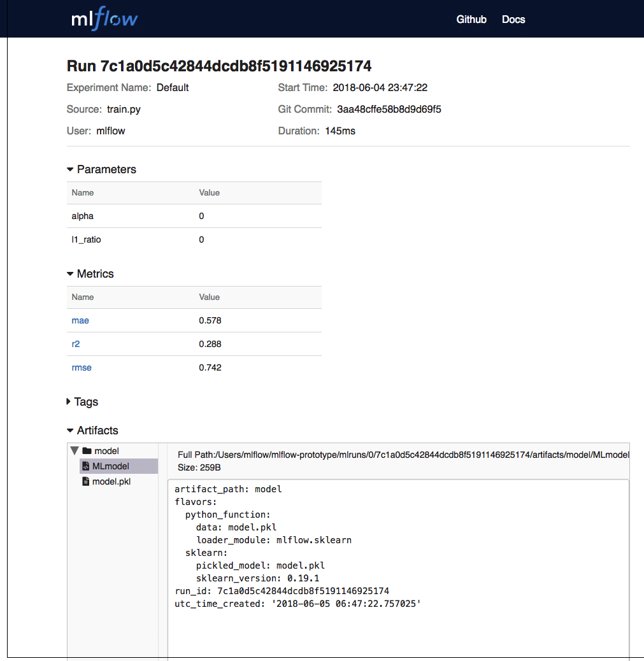Click the mlflow logo in header
This screenshot has height=661, width=644.
point(104,18)
